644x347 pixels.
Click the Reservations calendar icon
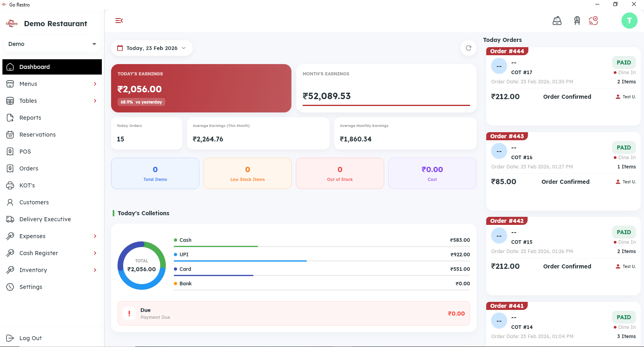pyautogui.click(x=10, y=135)
